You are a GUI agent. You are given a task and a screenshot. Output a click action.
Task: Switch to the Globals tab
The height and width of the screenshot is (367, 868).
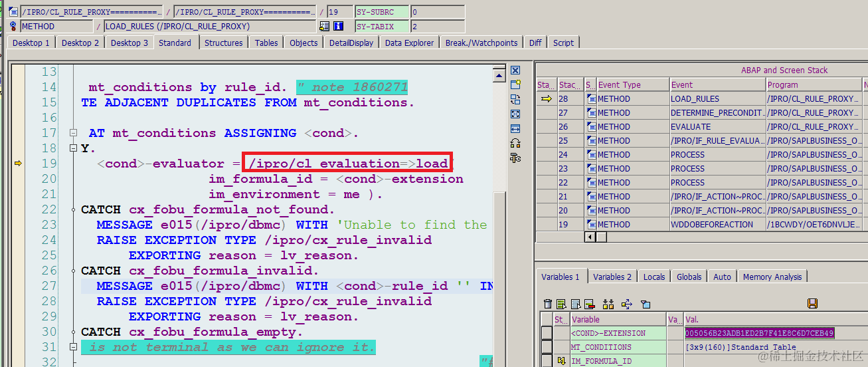point(689,277)
